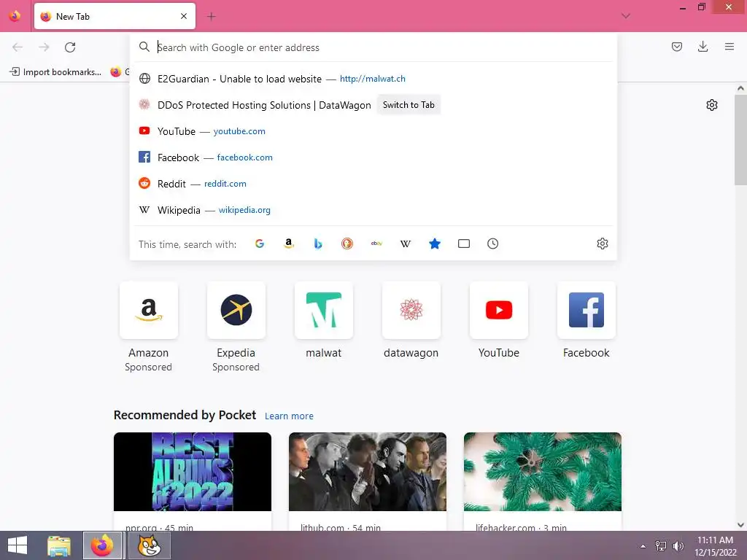747x560 pixels.
Task: Search bookmarks with star icon
Action: (x=435, y=244)
